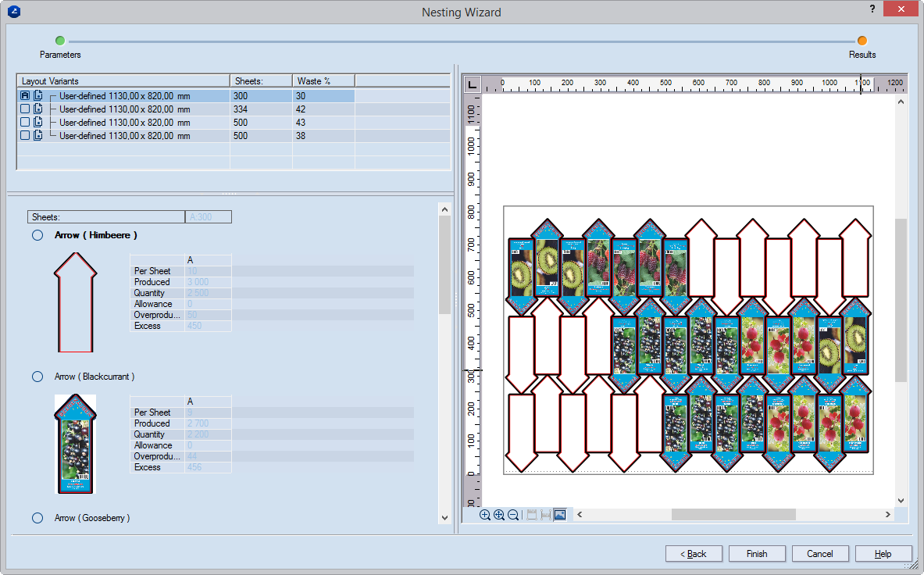Image resolution: width=924 pixels, height=575 pixels.
Task: Click layout document icon of 334-sheet variant
Action: pyautogui.click(x=38, y=109)
